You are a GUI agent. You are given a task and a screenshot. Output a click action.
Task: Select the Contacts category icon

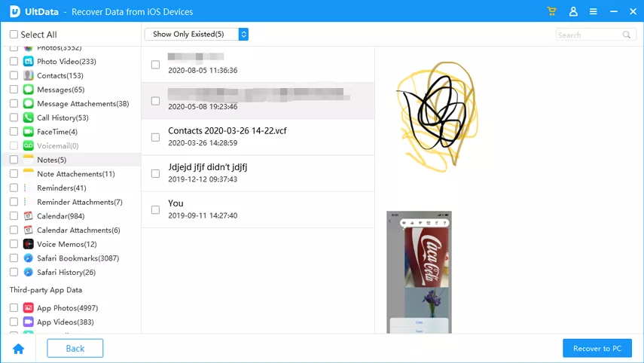(29, 75)
